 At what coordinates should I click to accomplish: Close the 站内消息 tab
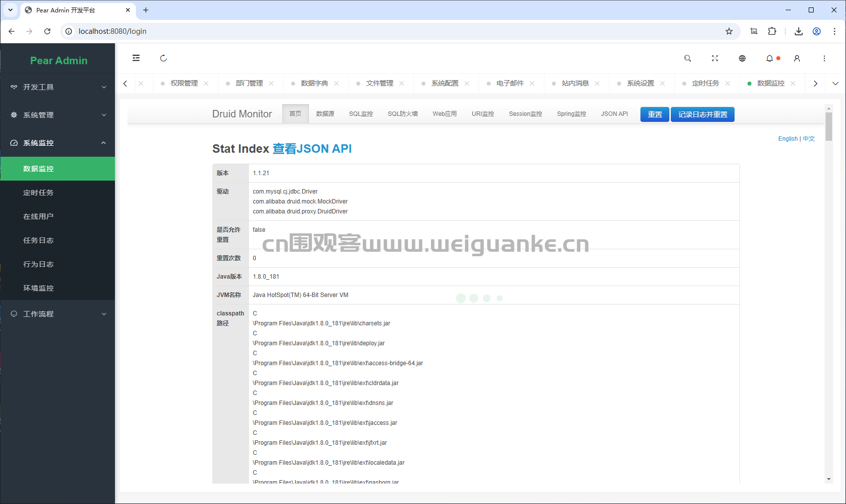pos(597,84)
